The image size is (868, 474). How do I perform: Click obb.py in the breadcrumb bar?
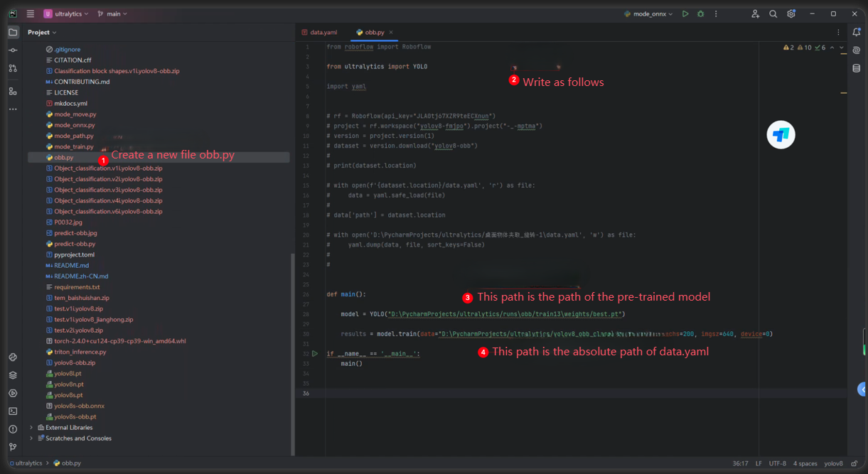68,463
